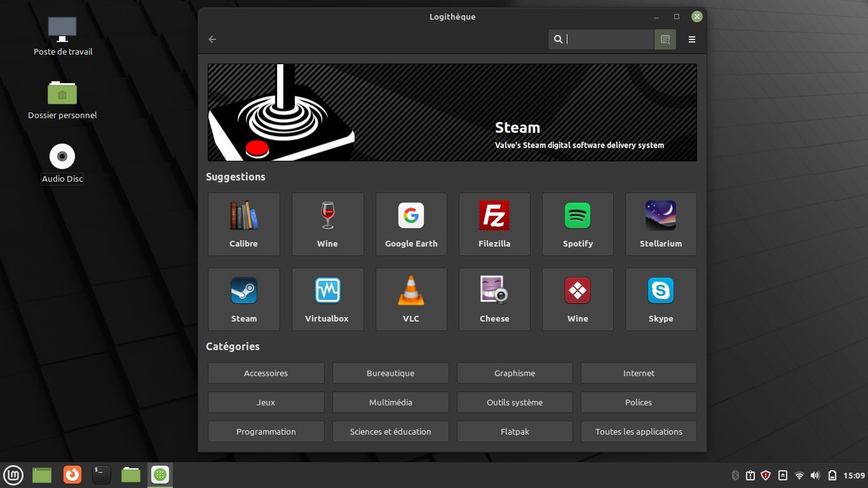Choose the Stellarium suggestion
The height and width of the screenshot is (488, 868).
tap(661, 224)
